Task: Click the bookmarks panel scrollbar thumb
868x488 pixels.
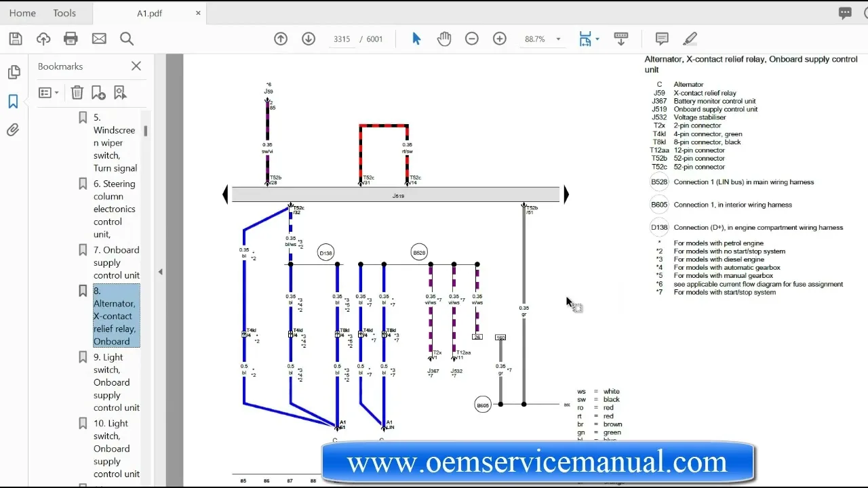Action: click(x=145, y=131)
